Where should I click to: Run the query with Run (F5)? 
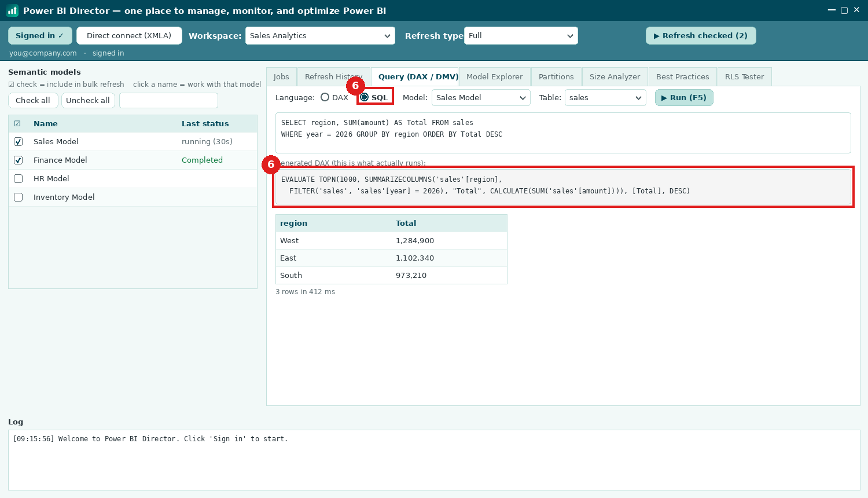tap(684, 97)
